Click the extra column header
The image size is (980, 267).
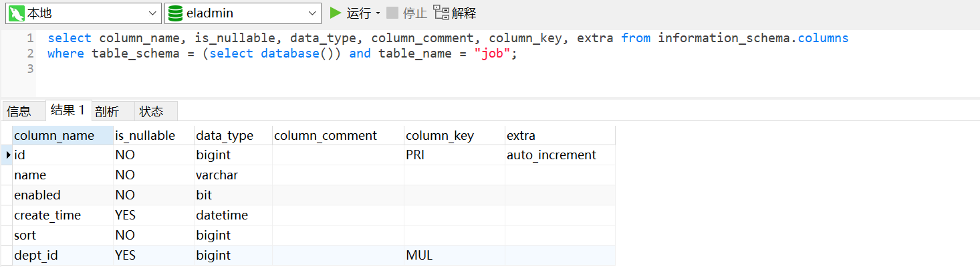[560, 135]
